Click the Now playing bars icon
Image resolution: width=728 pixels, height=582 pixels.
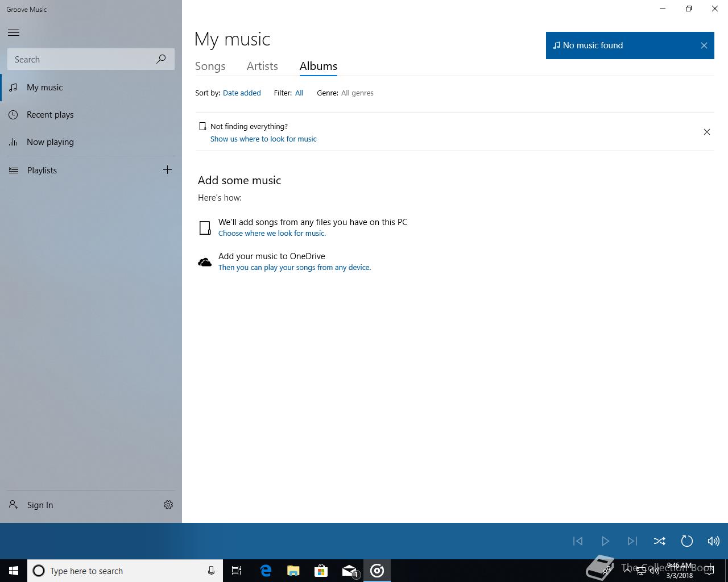tap(13, 142)
